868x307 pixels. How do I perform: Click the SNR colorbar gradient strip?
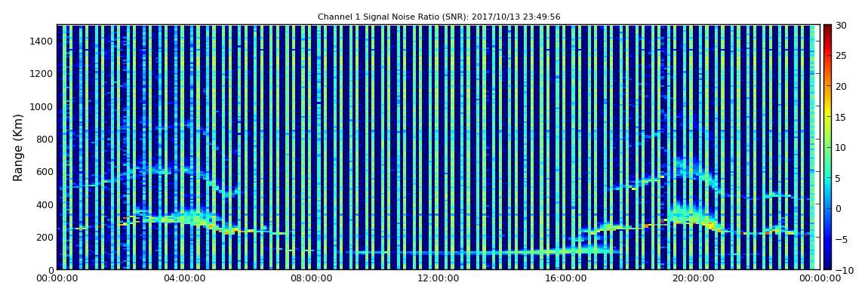[827, 147]
